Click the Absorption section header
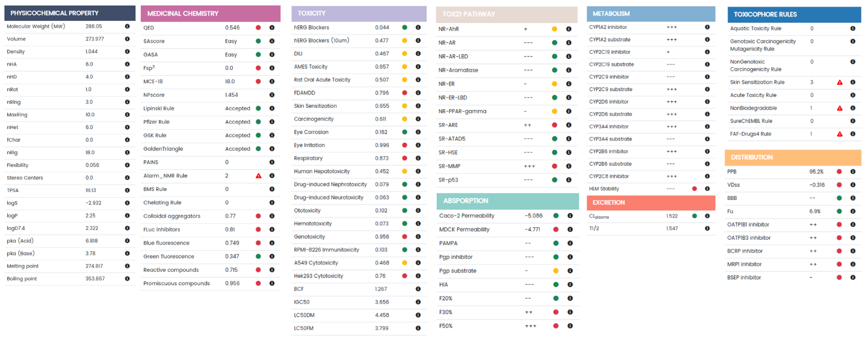868x341 pixels. [x=508, y=201]
